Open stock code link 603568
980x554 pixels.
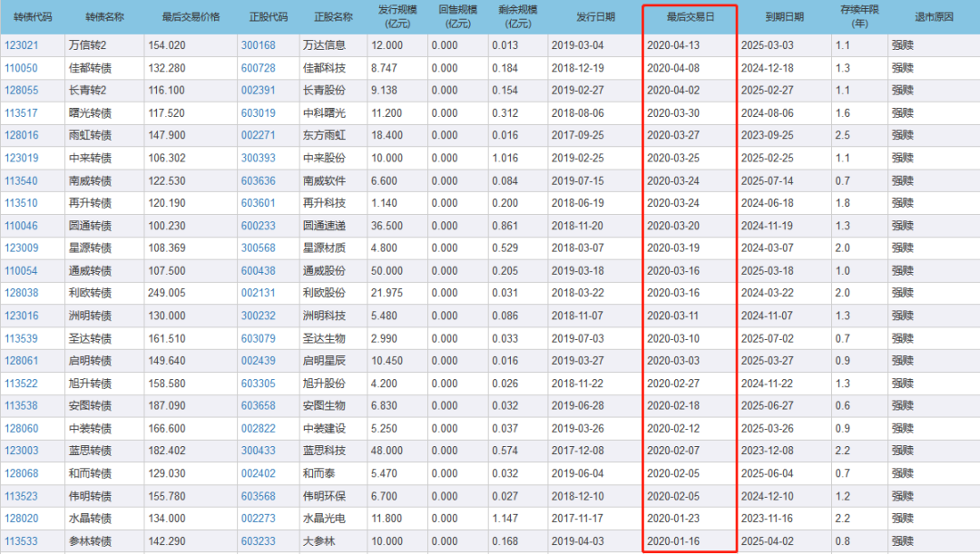(258, 497)
